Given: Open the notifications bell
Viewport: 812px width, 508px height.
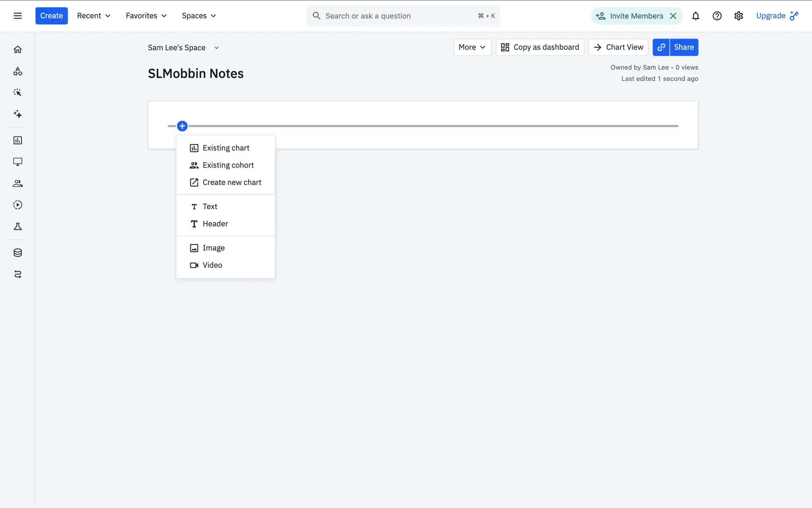Looking at the screenshot, I should tap(696, 16).
